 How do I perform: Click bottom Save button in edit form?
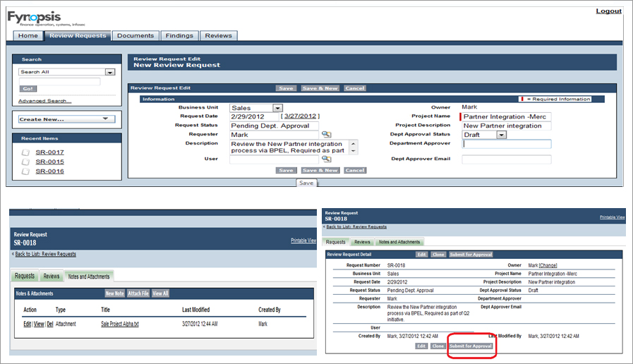coord(287,170)
